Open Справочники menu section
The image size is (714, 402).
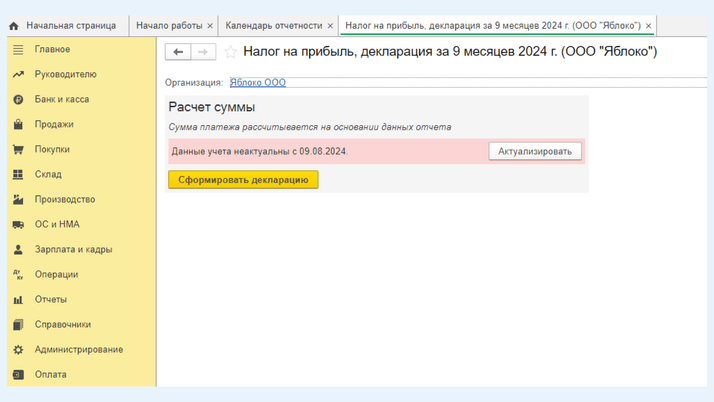click(x=63, y=325)
